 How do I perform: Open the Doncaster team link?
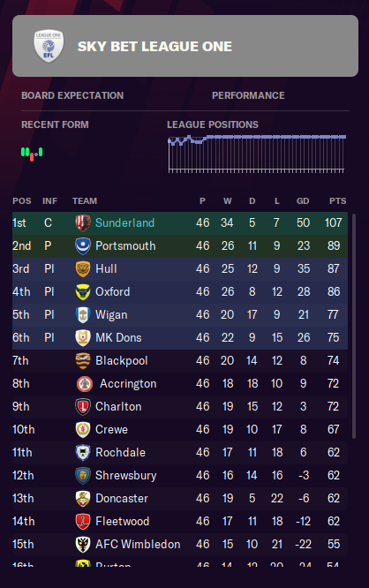coord(122,498)
